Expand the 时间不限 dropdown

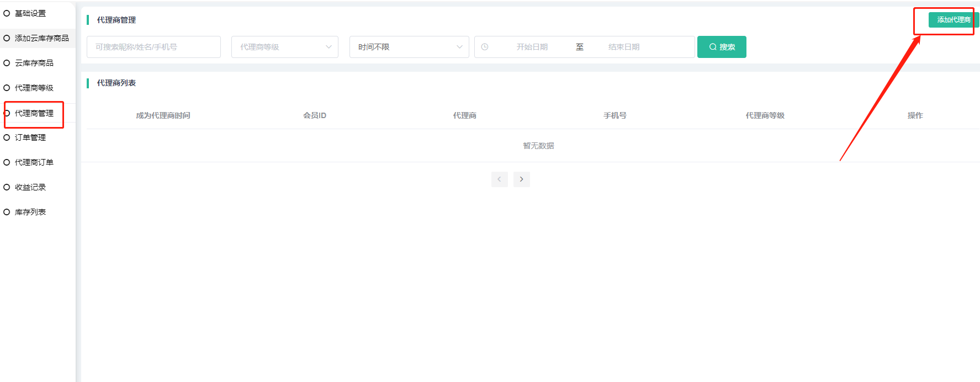[x=409, y=47]
